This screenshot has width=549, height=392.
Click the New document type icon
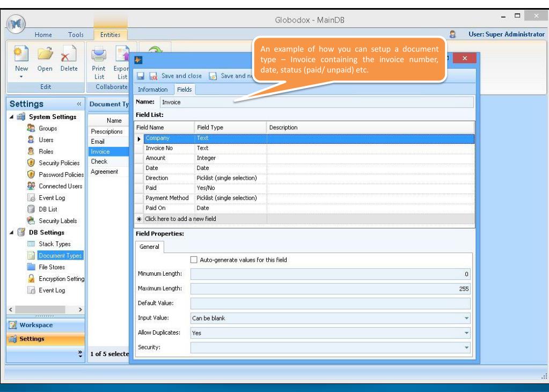21,54
